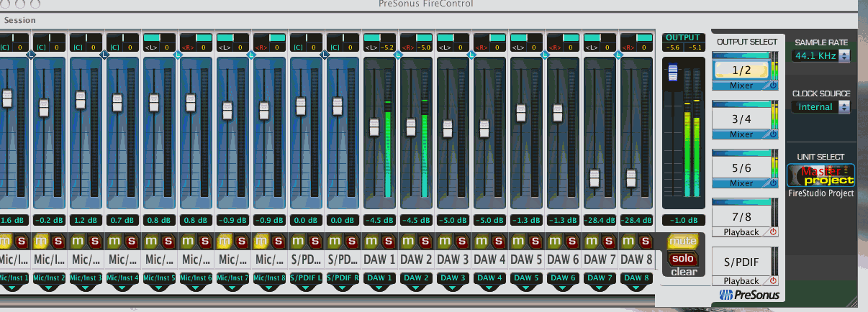Screen dimensions: 868x312
Task: Unmute the Mic/Inst 7 channel
Action: 225,241
